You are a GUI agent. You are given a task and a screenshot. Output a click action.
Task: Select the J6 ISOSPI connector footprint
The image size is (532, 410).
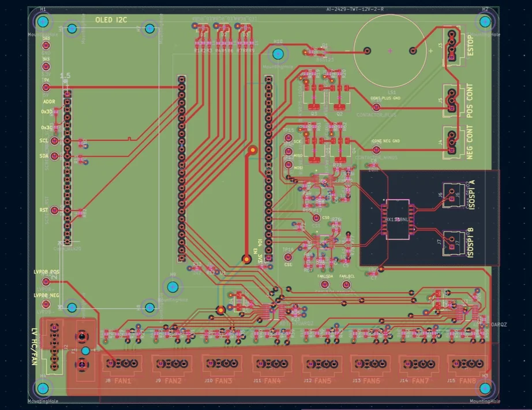[x=454, y=195]
